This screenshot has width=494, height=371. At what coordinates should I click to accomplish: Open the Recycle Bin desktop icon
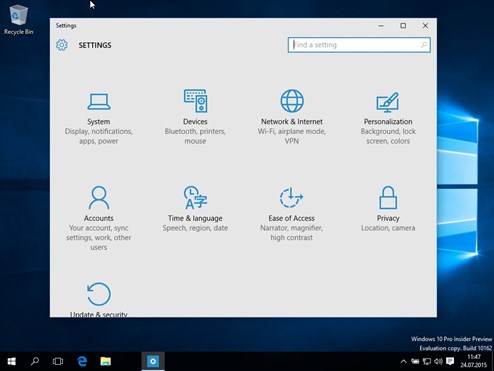pyautogui.click(x=18, y=19)
